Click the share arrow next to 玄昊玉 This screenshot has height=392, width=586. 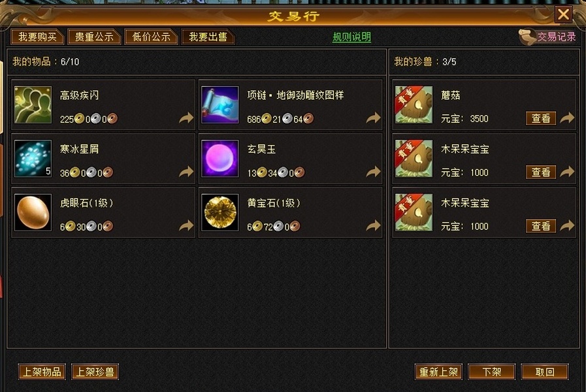point(373,172)
